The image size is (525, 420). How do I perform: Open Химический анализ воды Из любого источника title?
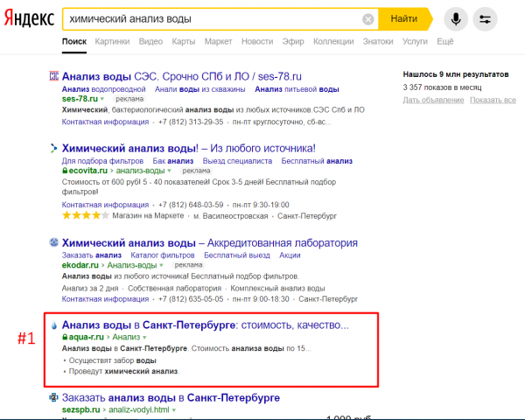point(188,148)
